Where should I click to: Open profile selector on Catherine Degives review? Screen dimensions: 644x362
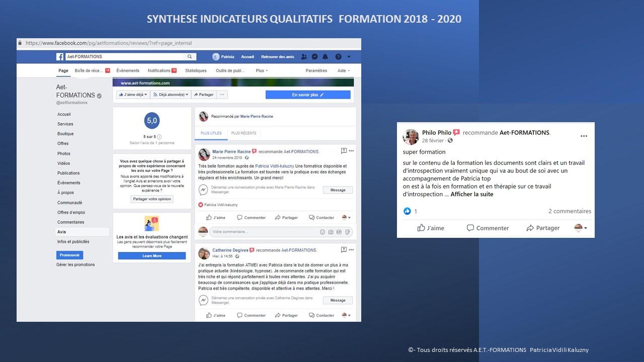click(346, 315)
